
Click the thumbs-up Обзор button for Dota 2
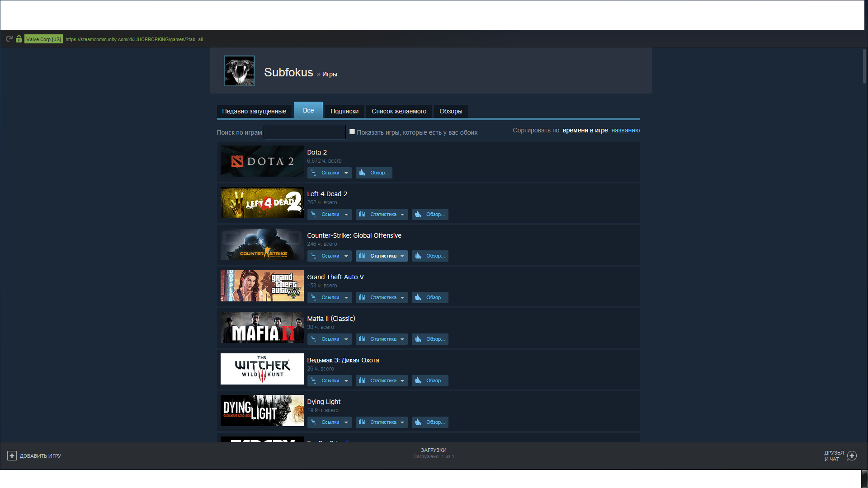pos(374,173)
